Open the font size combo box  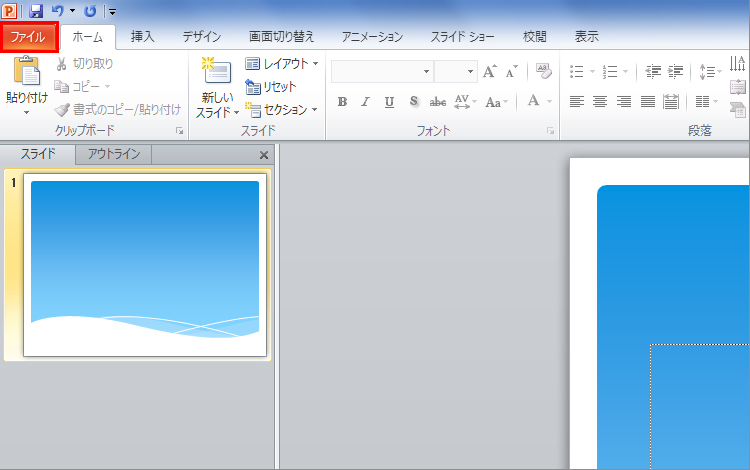pyautogui.click(x=456, y=72)
